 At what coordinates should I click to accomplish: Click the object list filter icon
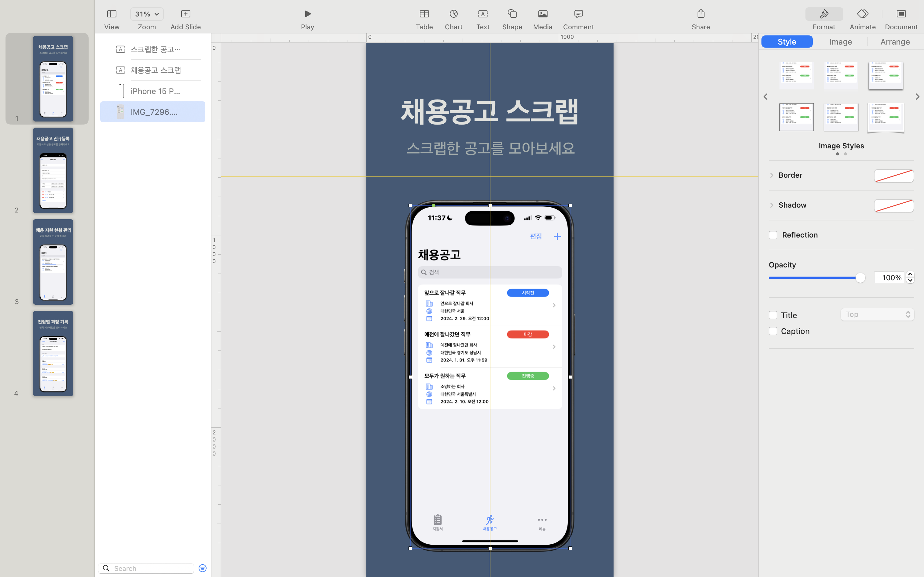[x=202, y=568]
